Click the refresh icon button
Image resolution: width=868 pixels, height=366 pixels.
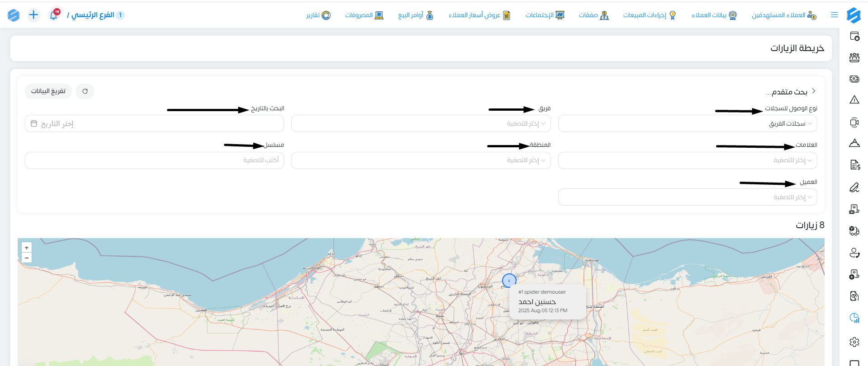coord(85,91)
